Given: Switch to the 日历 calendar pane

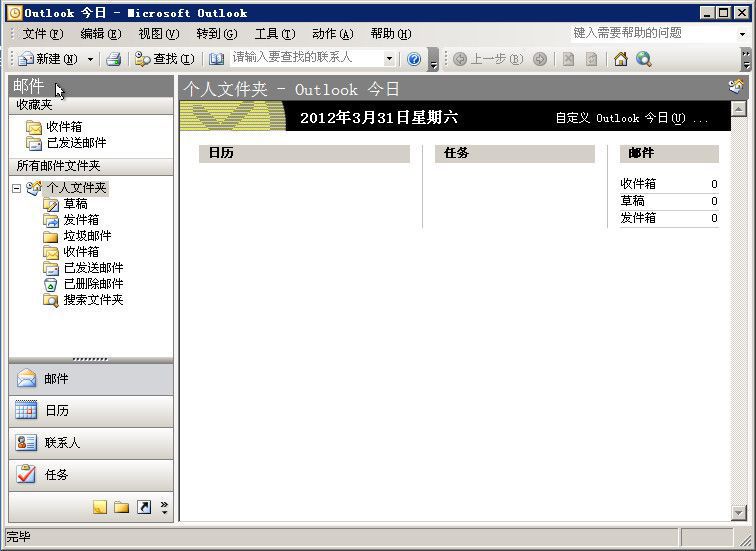Looking at the screenshot, I should point(91,411).
